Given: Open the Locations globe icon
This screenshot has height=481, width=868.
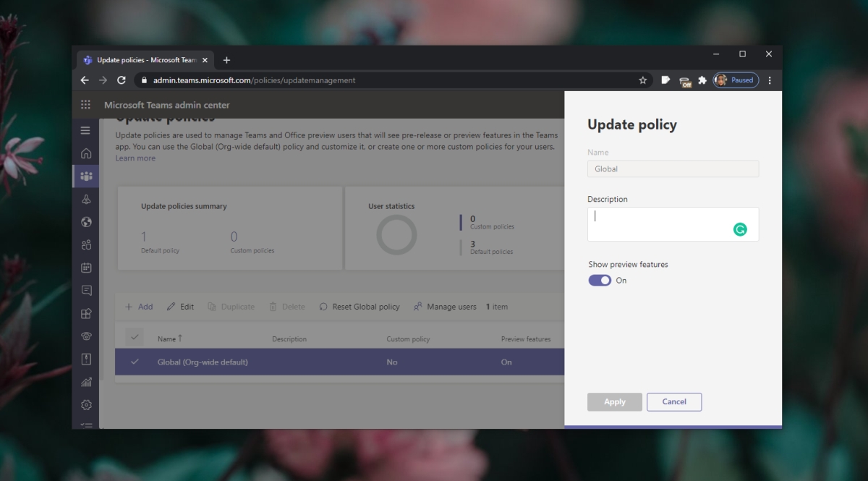Looking at the screenshot, I should coord(86,222).
